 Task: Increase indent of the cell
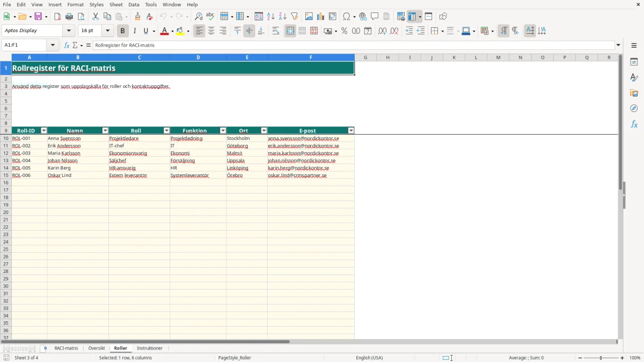pyautogui.click(x=409, y=31)
